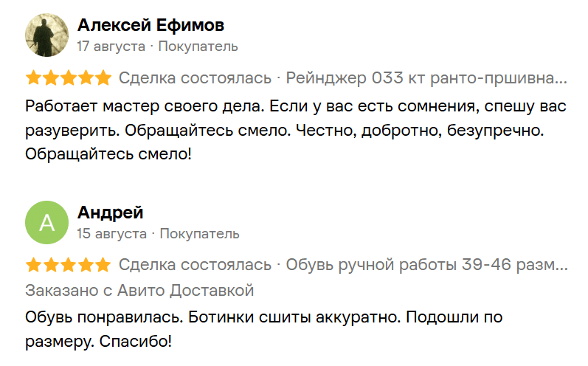
Task: Click the 15 августа date label
Action: click(x=111, y=234)
